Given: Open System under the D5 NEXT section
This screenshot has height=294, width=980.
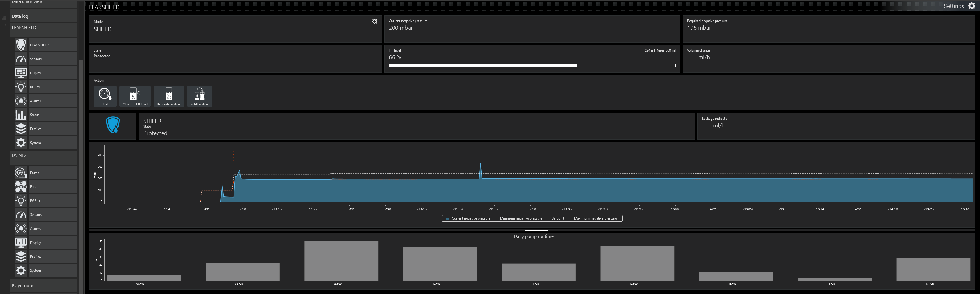Looking at the screenshot, I should click(x=45, y=270).
